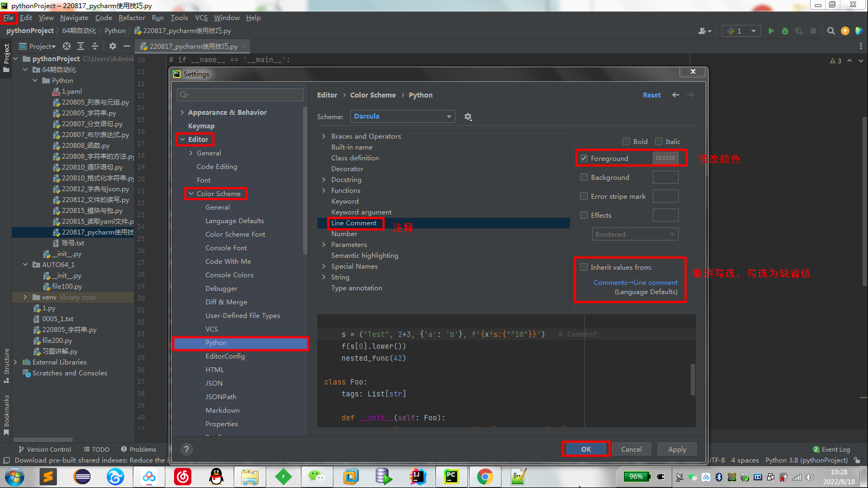
Task: Open IntelliJ IDEA from taskbar
Action: click(x=417, y=477)
